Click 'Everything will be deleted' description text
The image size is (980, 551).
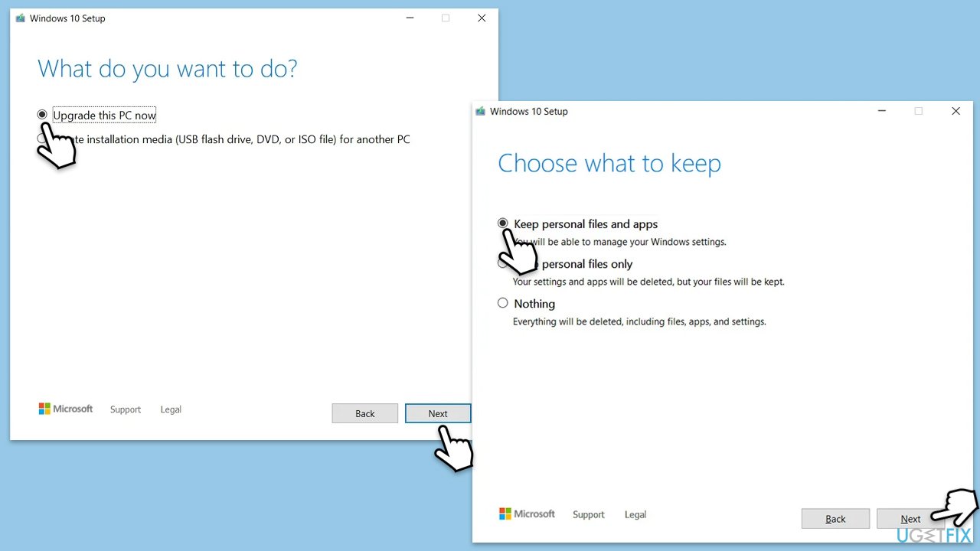click(639, 321)
